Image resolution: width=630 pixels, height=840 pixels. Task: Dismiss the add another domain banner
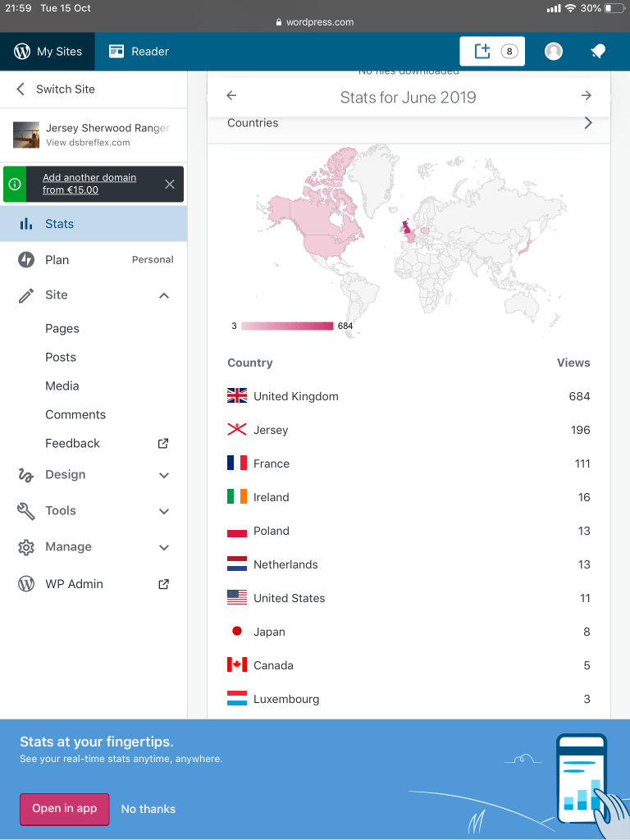pyautogui.click(x=170, y=185)
